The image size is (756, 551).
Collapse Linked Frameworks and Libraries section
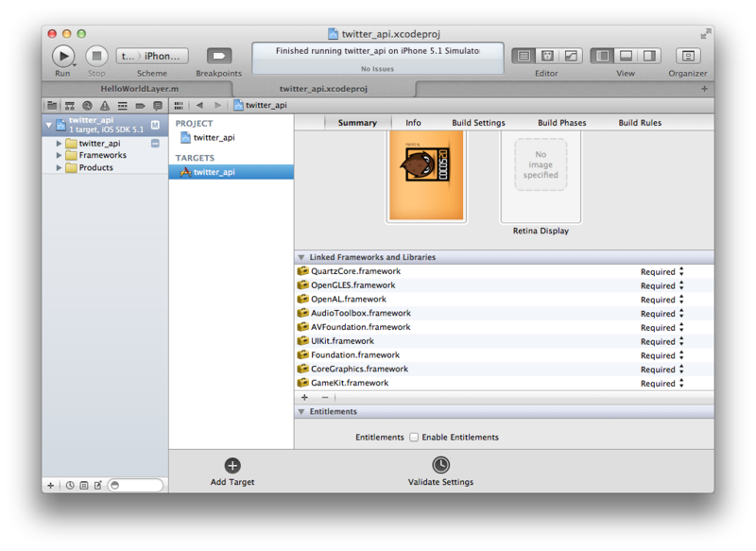pos(301,257)
